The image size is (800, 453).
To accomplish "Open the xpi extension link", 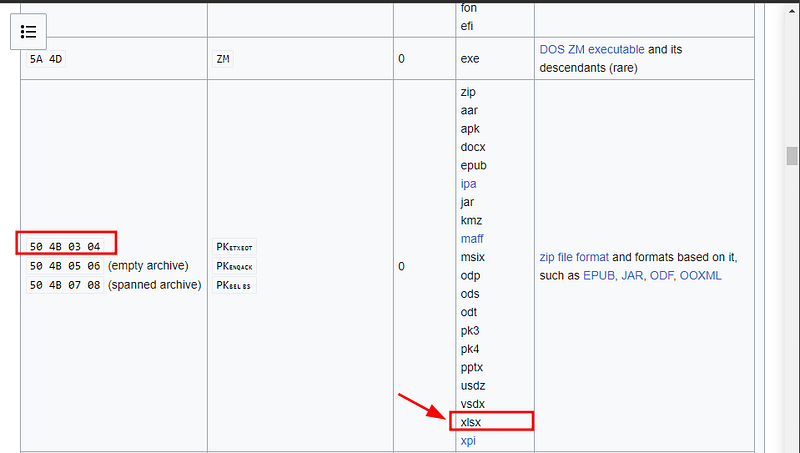I will click(x=468, y=441).
